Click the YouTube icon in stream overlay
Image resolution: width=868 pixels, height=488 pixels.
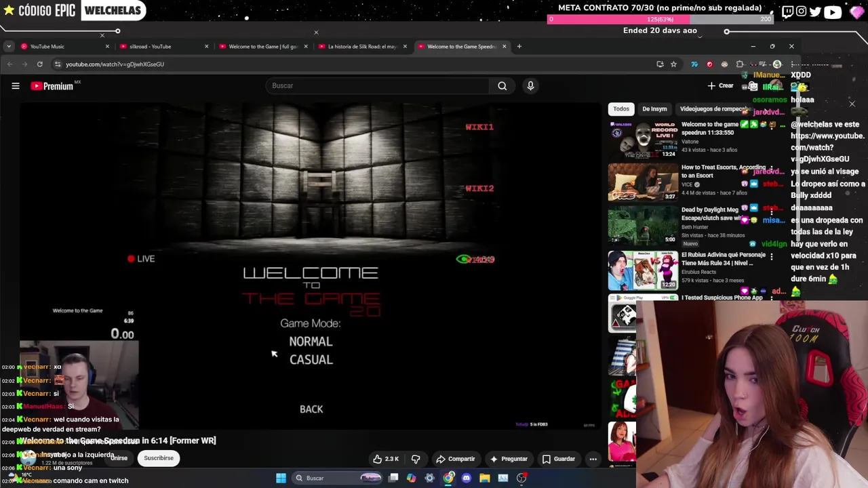833,12
